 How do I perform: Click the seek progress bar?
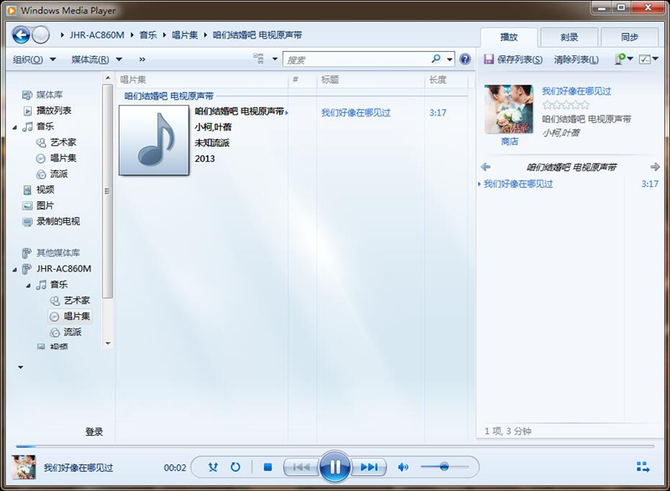click(x=335, y=446)
